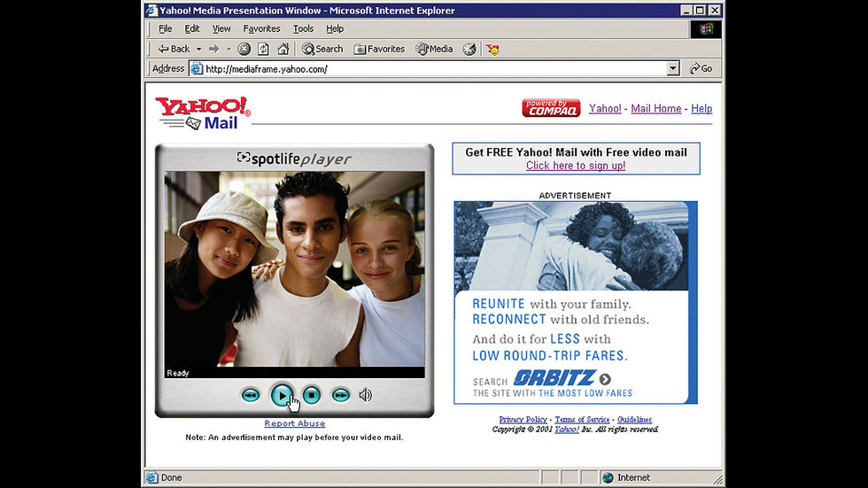Go to browser Home icon

coord(283,50)
